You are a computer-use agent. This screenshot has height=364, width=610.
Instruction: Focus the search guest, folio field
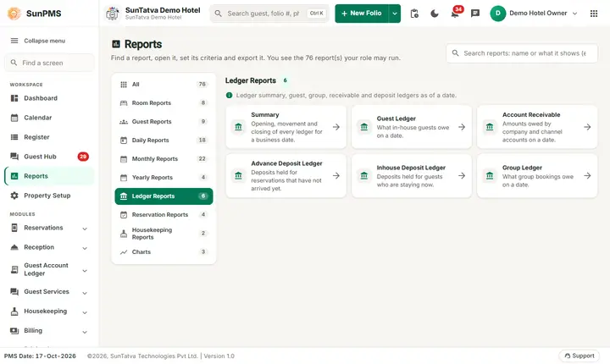tap(269, 14)
